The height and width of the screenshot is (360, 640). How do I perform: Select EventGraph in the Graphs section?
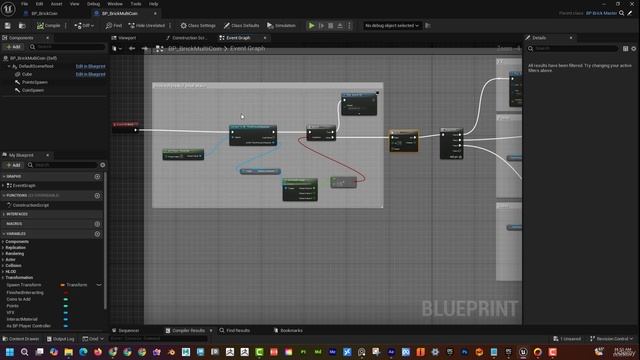pyautogui.click(x=24, y=185)
